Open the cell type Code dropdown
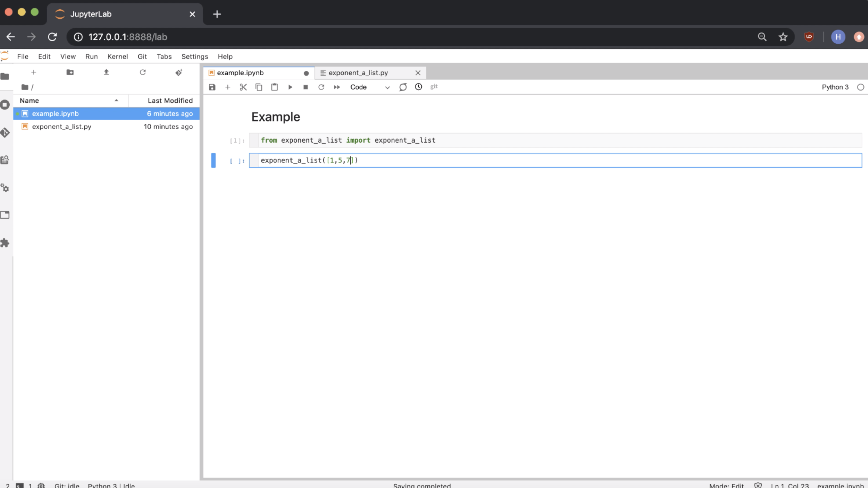Screen dimensions: 868x488 [x=369, y=87]
